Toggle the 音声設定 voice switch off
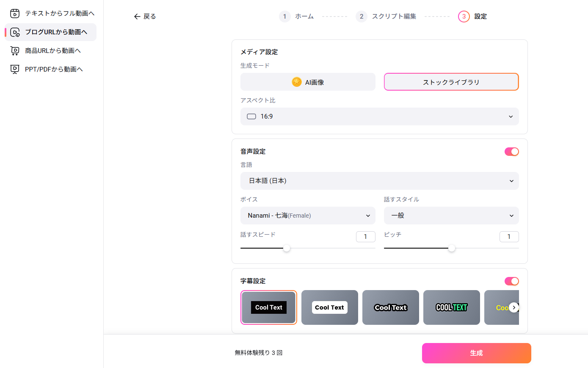The height and width of the screenshot is (368, 588). coord(511,152)
